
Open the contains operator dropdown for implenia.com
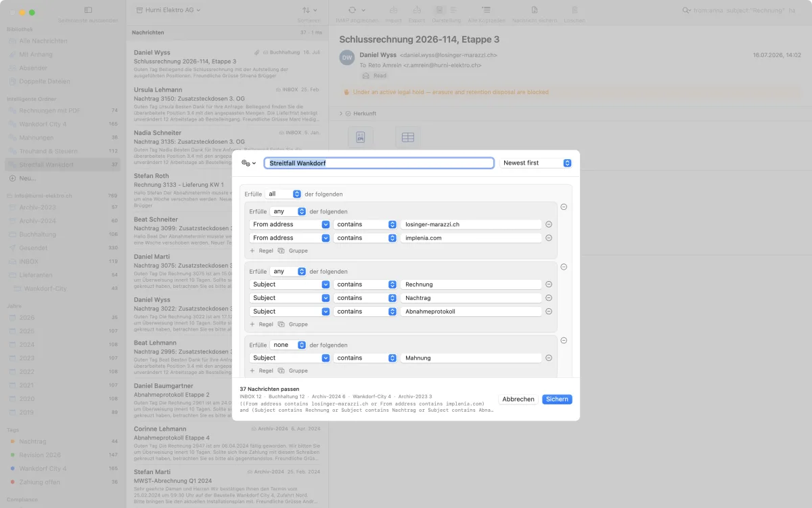(365, 238)
